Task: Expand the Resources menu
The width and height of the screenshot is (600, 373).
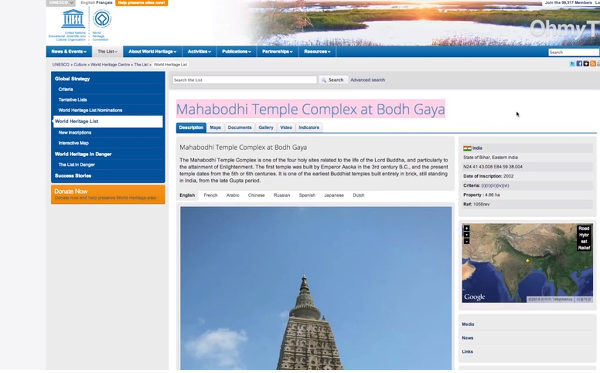Action: tap(317, 51)
